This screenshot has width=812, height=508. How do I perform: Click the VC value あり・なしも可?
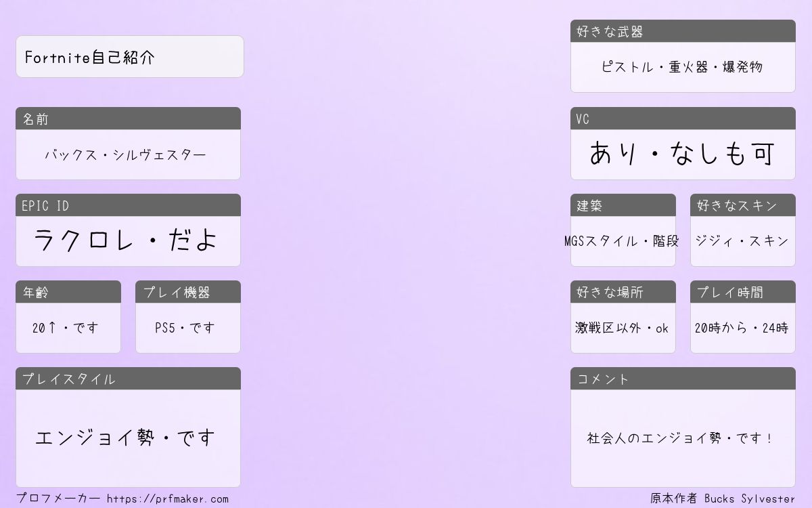point(682,154)
